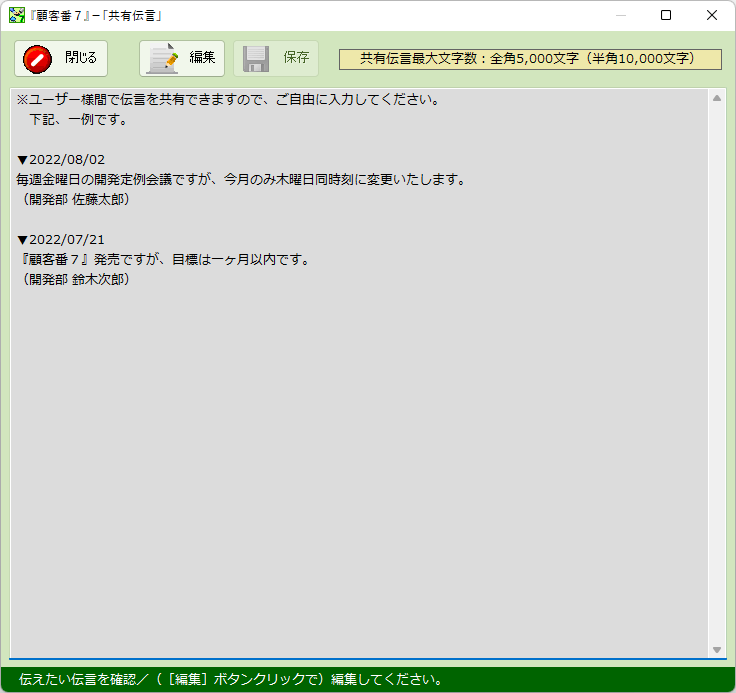Screen dimensions: 736x693
Task: Click the signature （開発部 鈴木次郎）
Action: [76, 279]
